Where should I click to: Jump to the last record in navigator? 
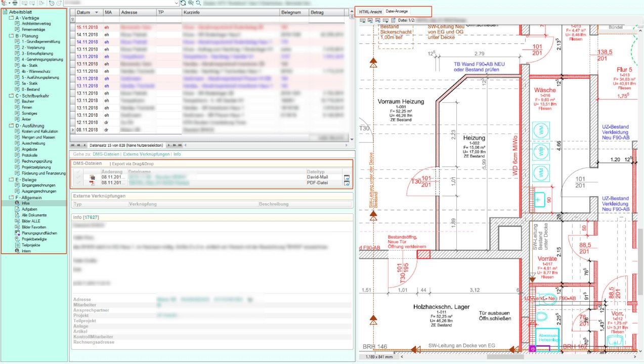click(x=179, y=145)
